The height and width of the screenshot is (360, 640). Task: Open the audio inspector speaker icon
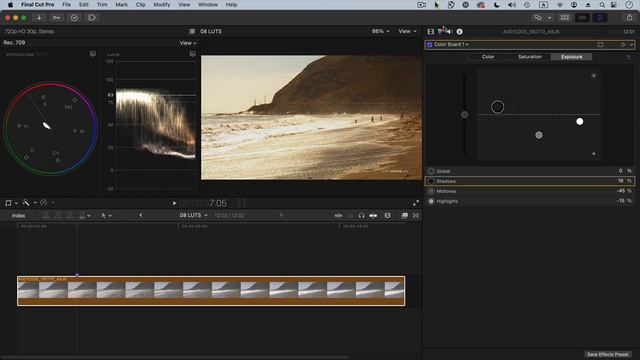click(450, 31)
